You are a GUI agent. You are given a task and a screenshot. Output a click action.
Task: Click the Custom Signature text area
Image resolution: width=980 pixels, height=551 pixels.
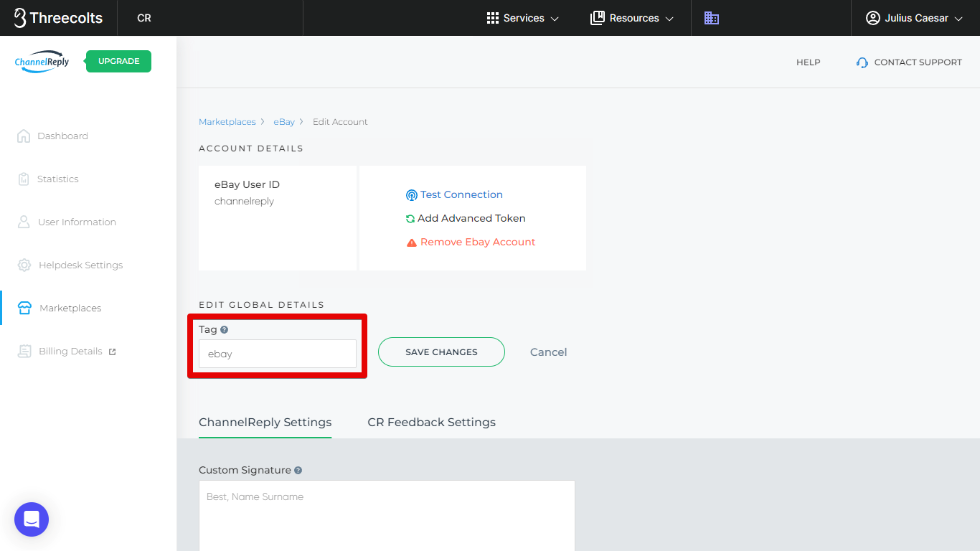(387, 515)
